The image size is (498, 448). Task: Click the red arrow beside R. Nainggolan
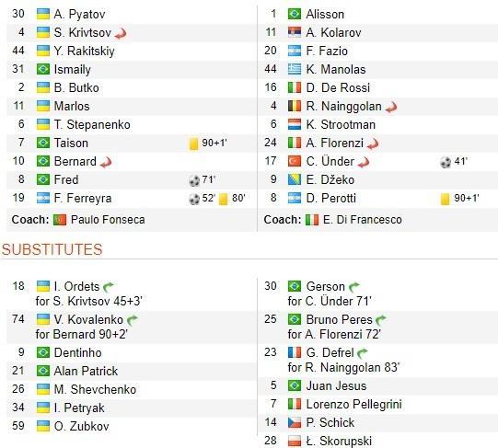point(391,107)
